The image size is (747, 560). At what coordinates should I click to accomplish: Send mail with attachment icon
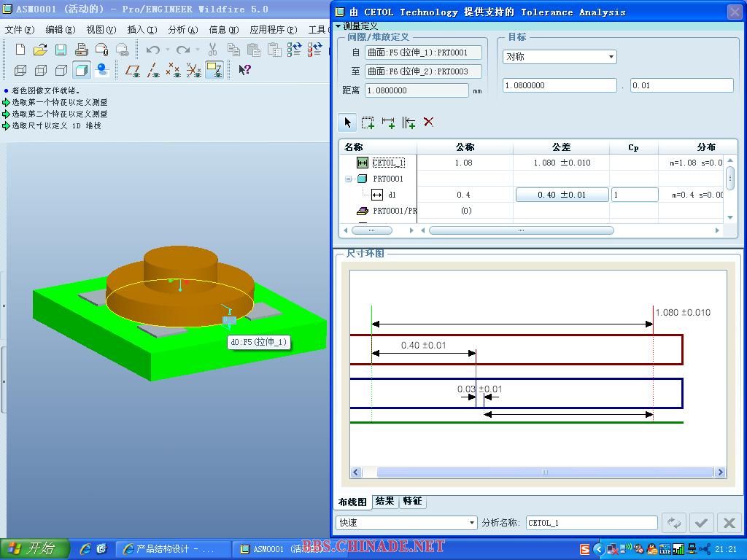click(101, 50)
